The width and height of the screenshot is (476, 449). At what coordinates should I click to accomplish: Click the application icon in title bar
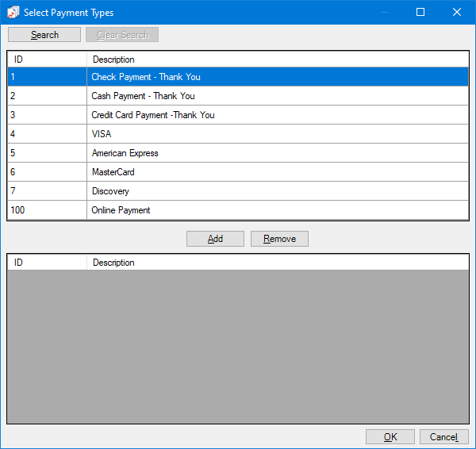click(13, 13)
